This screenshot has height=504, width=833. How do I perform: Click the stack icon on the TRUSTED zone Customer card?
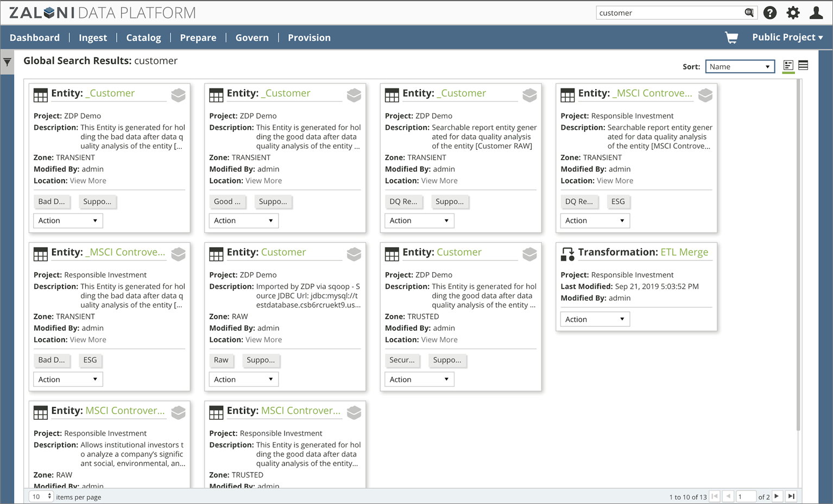click(x=529, y=254)
